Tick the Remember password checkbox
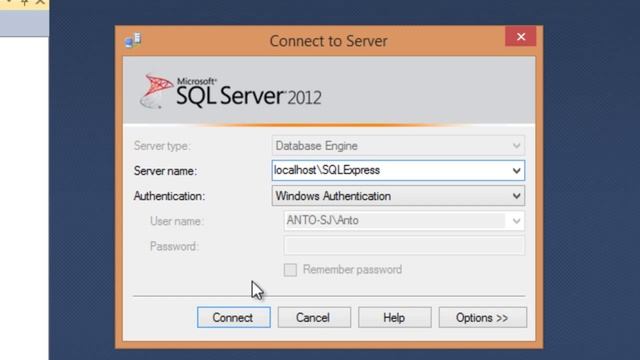This screenshot has width=640, height=360. pos(290,270)
